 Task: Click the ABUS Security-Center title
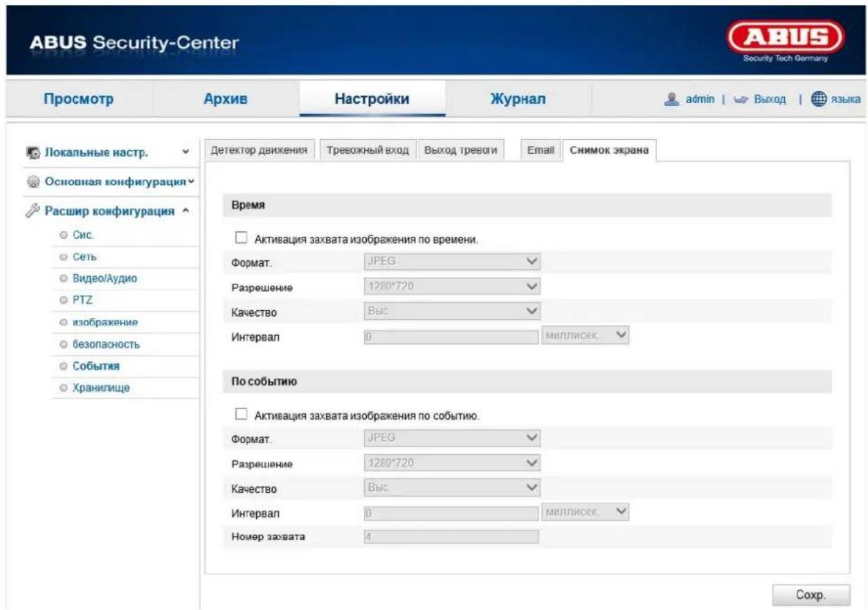pyautogui.click(x=134, y=43)
